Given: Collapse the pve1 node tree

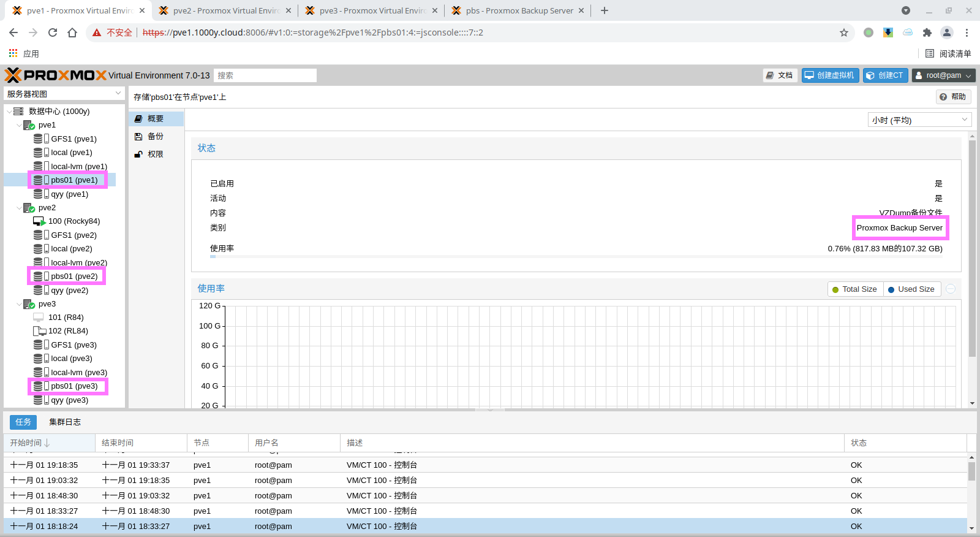Looking at the screenshot, I should pyautogui.click(x=19, y=125).
